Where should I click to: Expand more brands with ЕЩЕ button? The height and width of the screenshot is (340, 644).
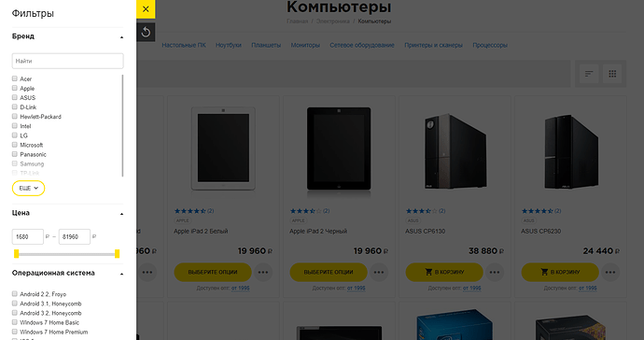pyautogui.click(x=28, y=188)
